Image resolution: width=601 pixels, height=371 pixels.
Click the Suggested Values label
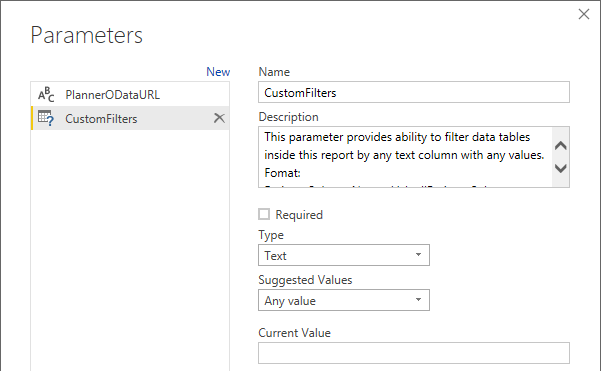tap(305, 280)
